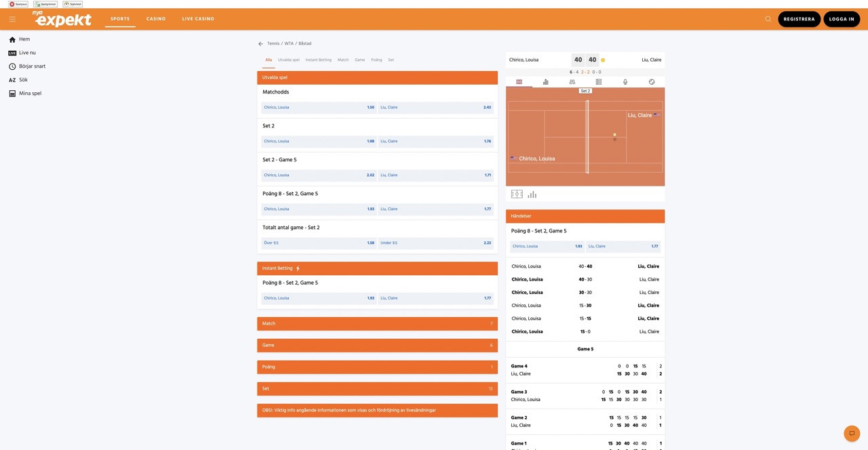Image resolution: width=868 pixels, height=450 pixels.
Task: Click the search magnifier icon in the header
Action: click(x=768, y=19)
